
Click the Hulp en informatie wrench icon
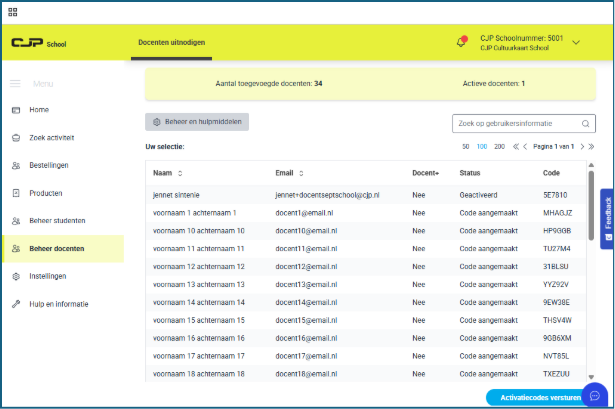(x=16, y=304)
